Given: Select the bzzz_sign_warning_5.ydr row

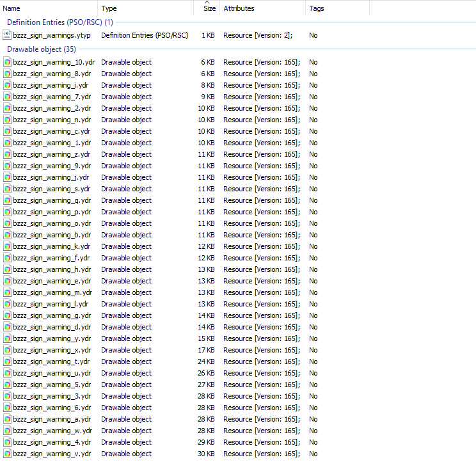Looking at the screenshot, I should [161, 385].
